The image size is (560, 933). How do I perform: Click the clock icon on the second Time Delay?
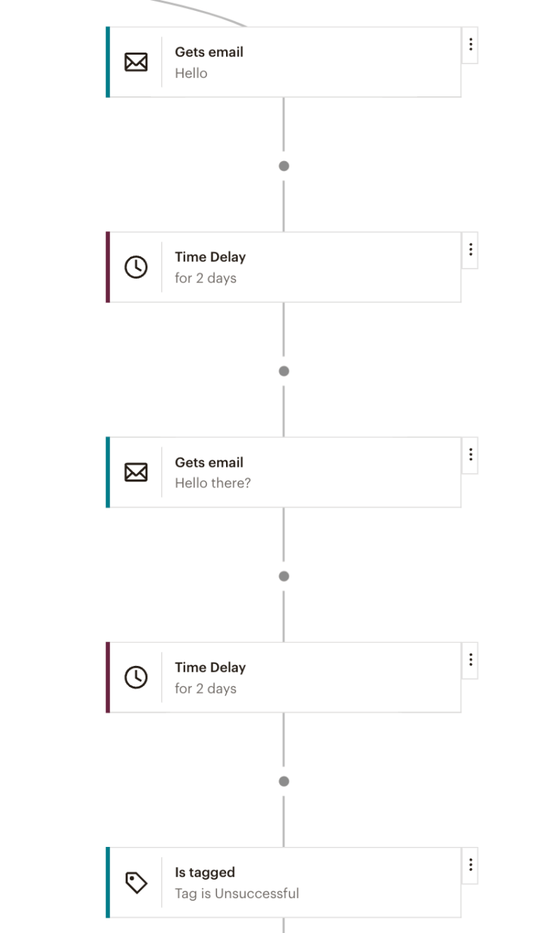136,677
